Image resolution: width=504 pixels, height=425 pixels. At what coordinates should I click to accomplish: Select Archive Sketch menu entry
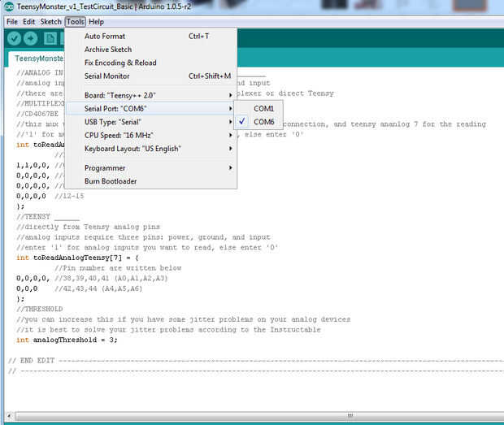coord(150,50)
